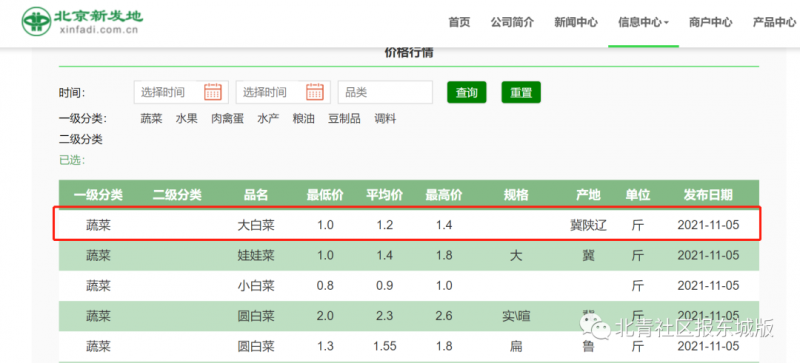
Task: Open 产品中心 nav item
Action: [x=774, y=22]
